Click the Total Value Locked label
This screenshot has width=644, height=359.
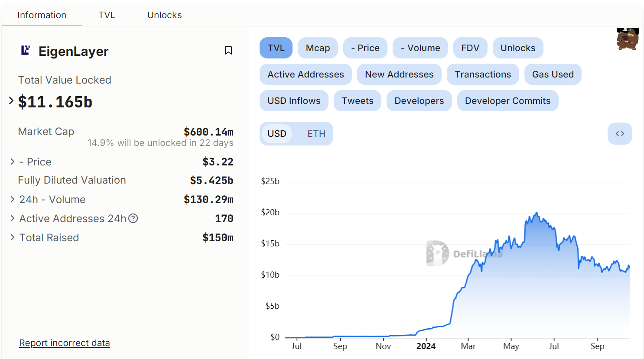click(x=65, y=80)
